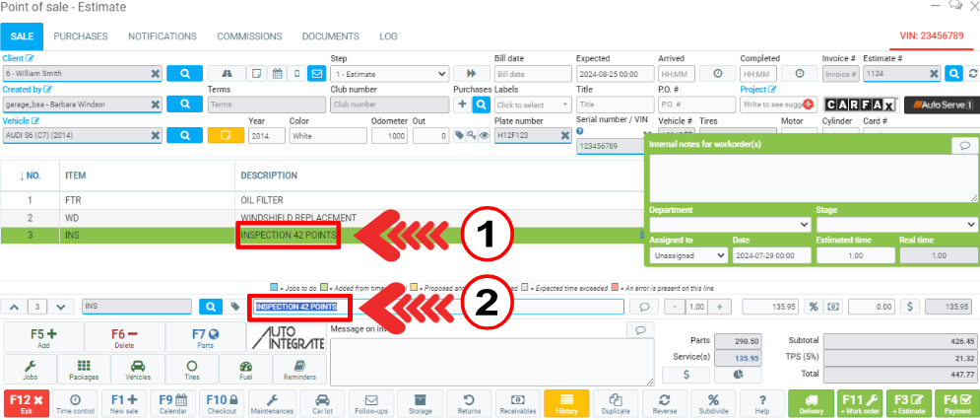This screenshot has height=420, width=980.
Task: Open the Labels Click to select dropdown
Action: coord(532,105)
